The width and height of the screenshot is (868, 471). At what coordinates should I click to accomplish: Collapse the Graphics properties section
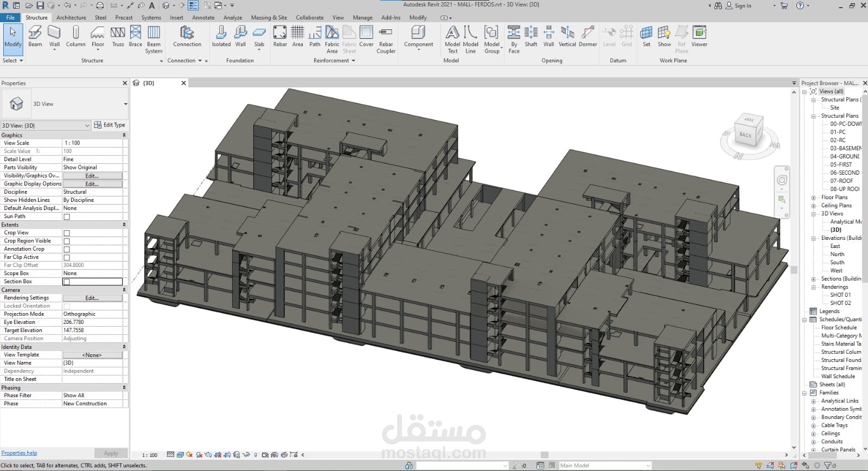(x=124, y=135)
